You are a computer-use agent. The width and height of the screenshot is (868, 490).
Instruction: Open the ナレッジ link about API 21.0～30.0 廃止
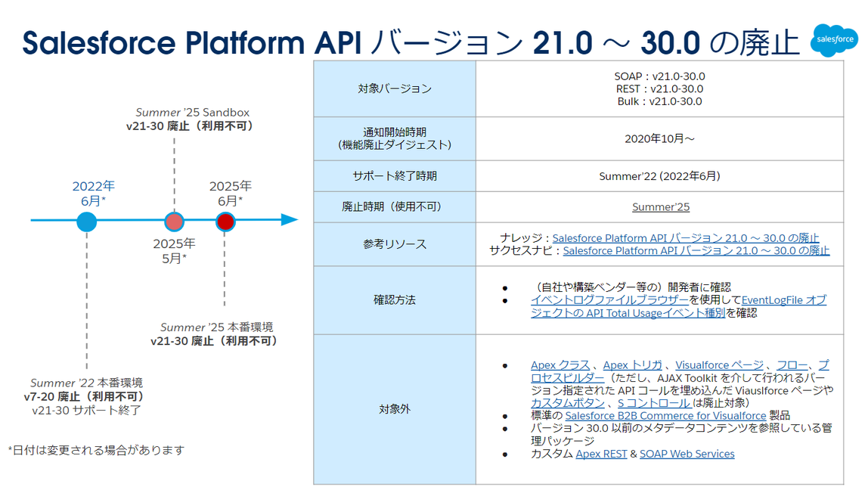point(685,238)
